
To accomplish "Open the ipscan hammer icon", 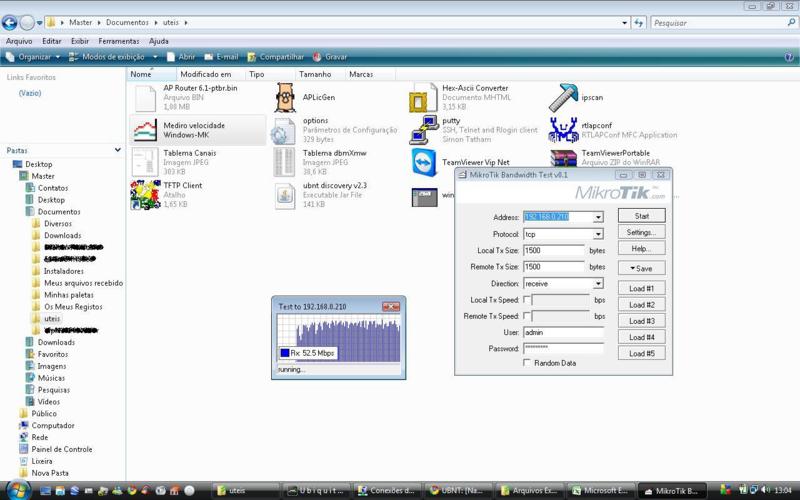I will coord(563,97).
